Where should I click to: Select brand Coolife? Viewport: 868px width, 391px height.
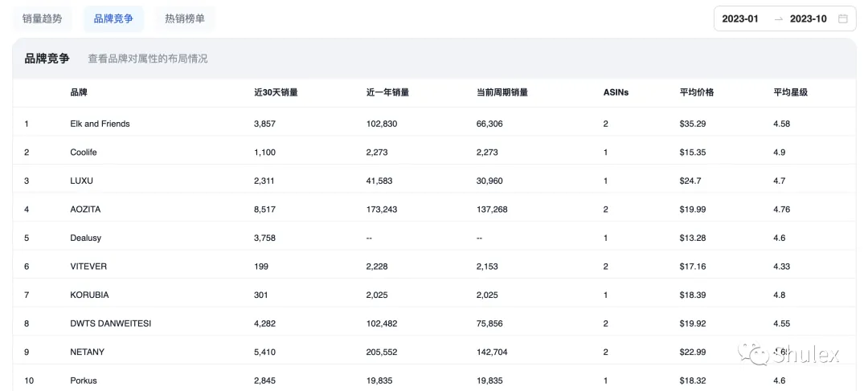[x=84, y=152]
